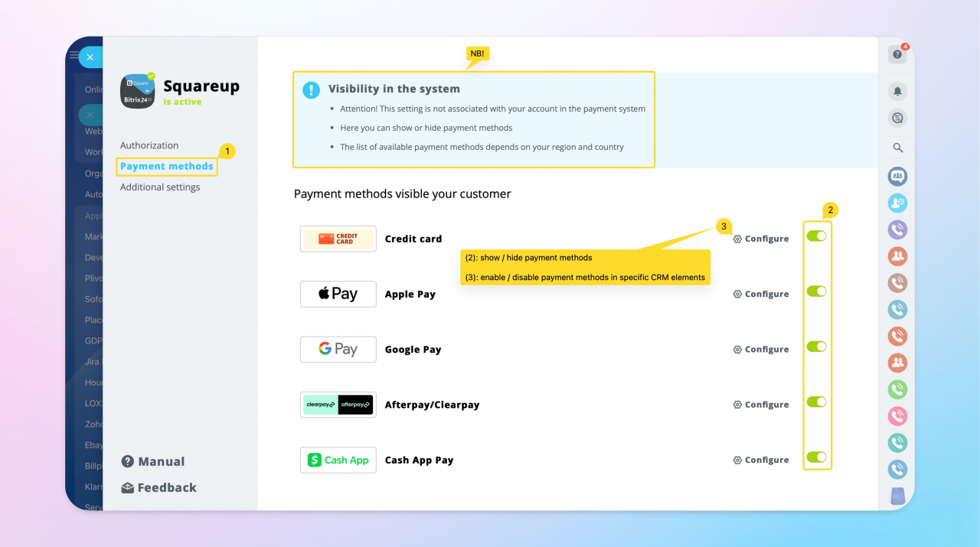
Task: Open search in the right sidebar
Action: [897, 147]
